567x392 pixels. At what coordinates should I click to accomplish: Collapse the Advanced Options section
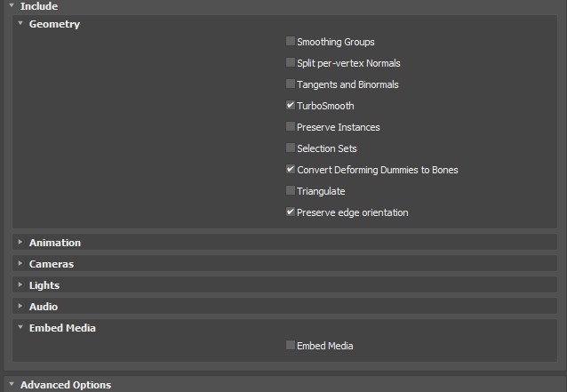pos(12,384)
